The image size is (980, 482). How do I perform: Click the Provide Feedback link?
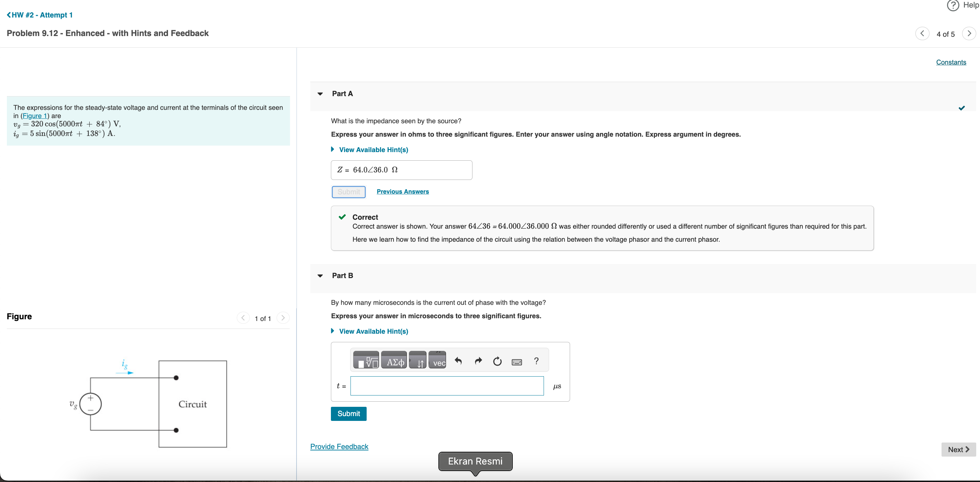coord(339,446)
